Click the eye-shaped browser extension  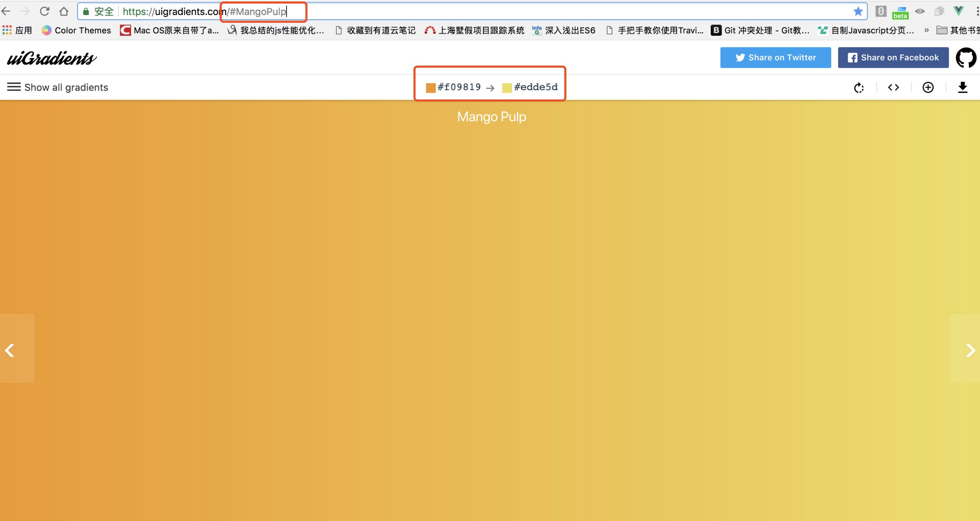[x=919, y=11]
